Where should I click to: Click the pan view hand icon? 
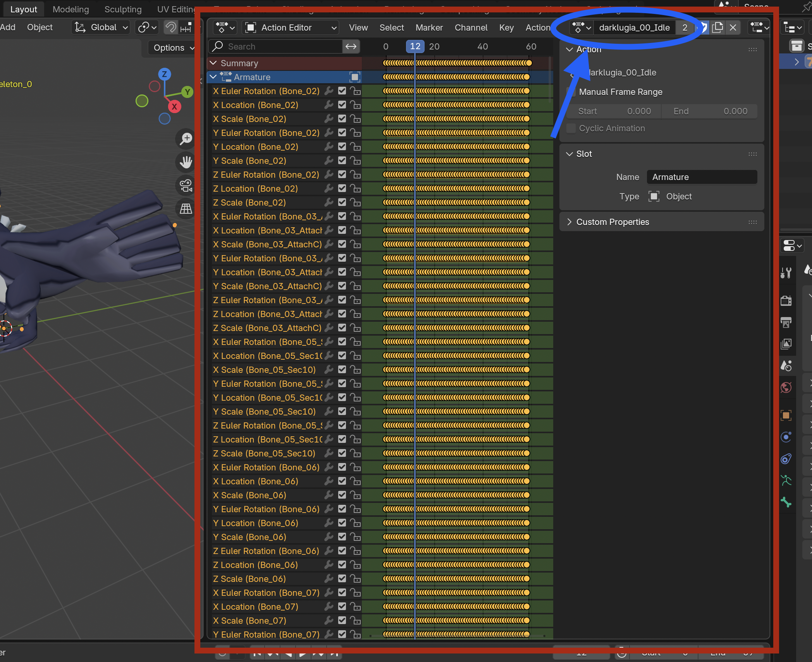(186, 162)
